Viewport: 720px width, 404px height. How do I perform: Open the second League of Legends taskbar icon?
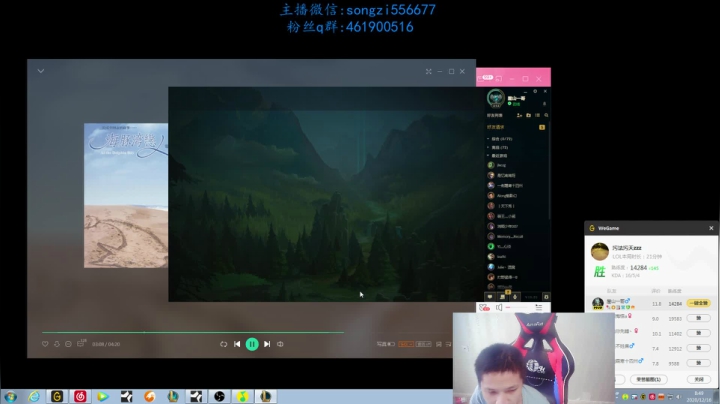[x=266, y=396]
